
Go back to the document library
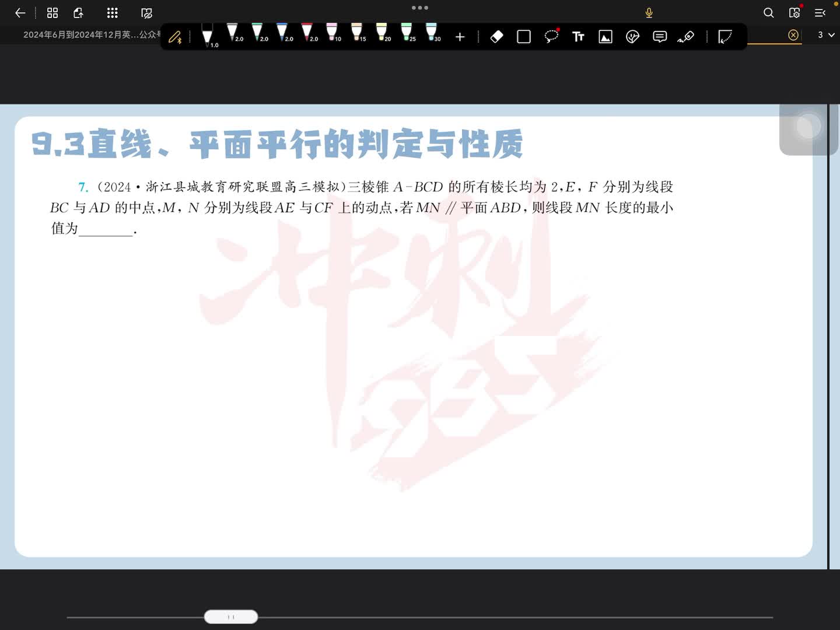click(x=20, y=13)
